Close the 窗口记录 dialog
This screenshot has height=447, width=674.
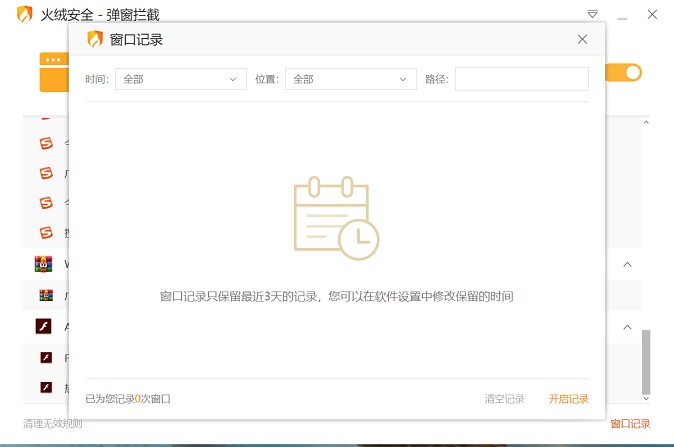pos(582,39)
